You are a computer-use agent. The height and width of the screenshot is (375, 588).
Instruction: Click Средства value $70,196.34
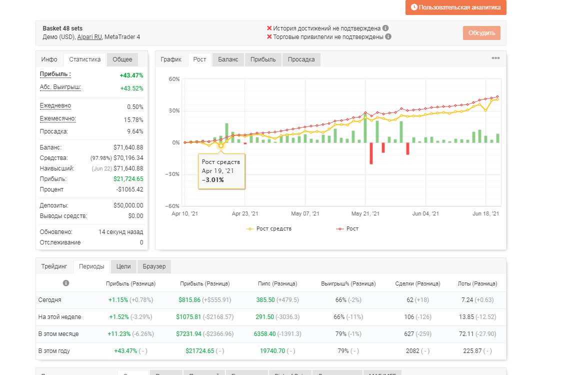128,158
